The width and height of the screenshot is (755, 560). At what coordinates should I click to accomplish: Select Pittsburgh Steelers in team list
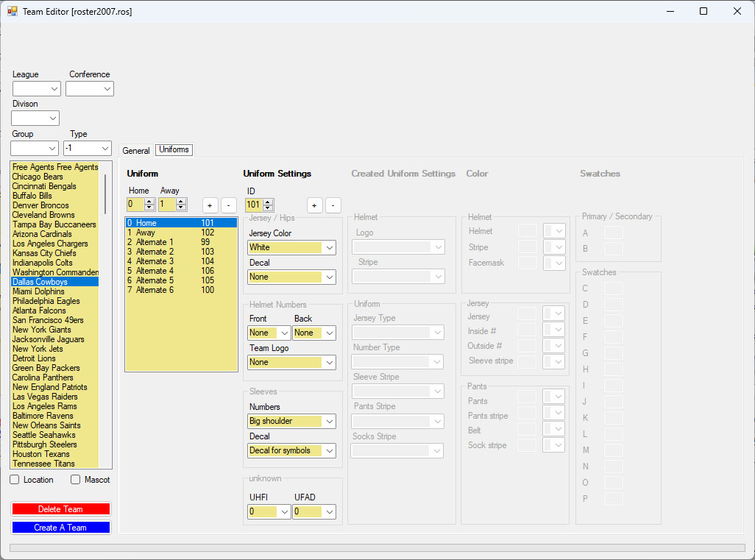pyautogui.click(x=55, y=444)
